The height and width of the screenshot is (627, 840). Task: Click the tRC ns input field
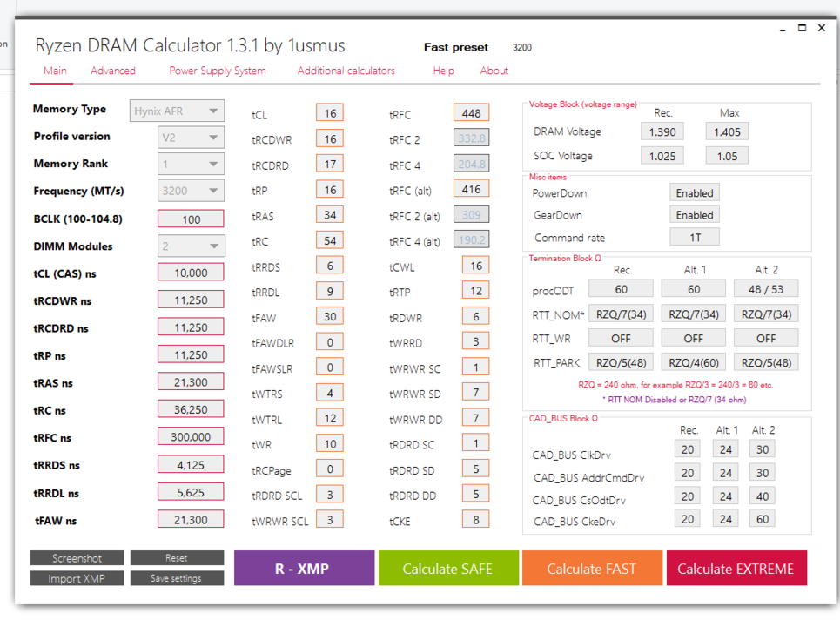click(191, 409)
